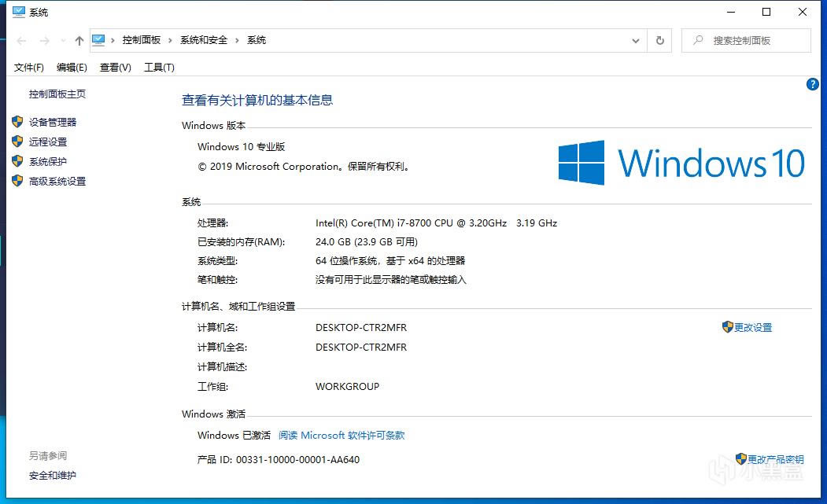Click 更改产品密钥 link
Viewport: 827px width, 504px height.
pos(776,459)
